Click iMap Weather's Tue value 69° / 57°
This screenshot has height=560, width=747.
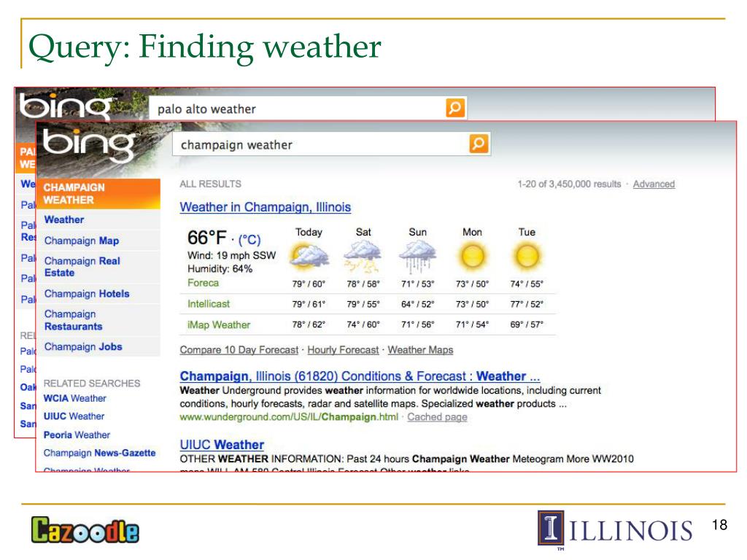(527, 324)
